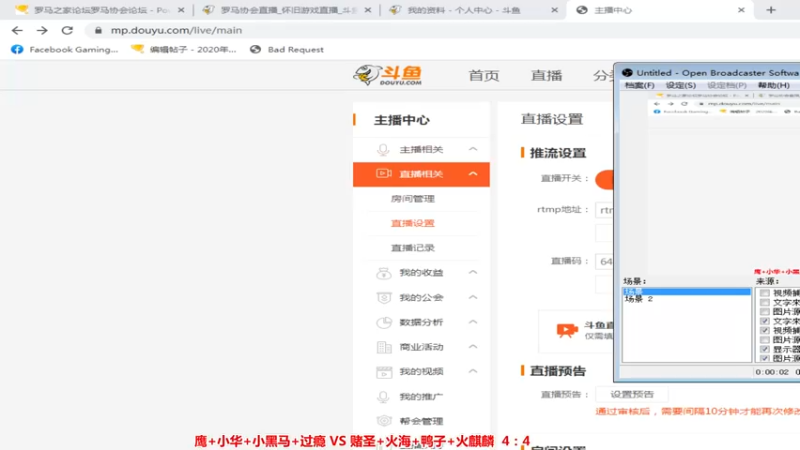
Task: Open the Facebook Gaming bookmark
Action: pos(65,49)
